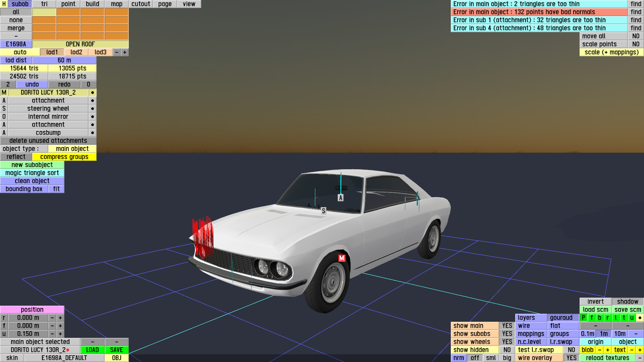Viewport: 644px width, 362px height.
Task: Increase blob size with plus button
Action: coord(607,350)
